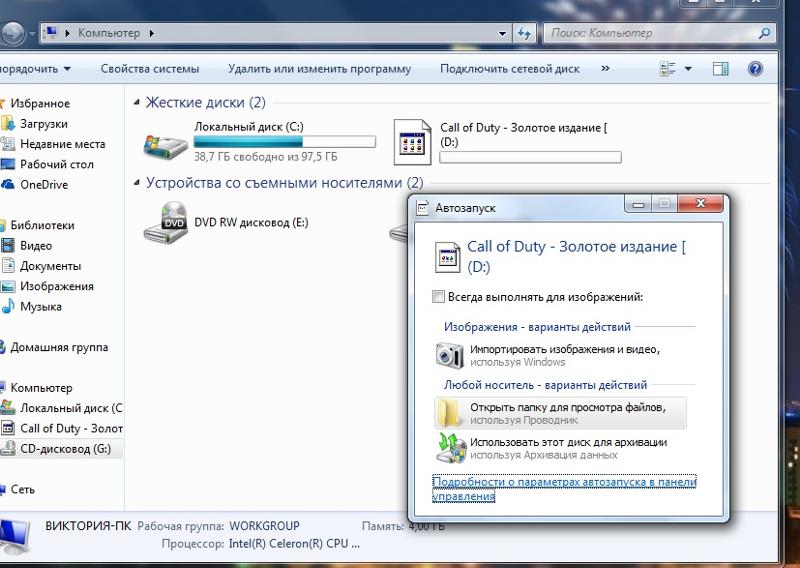Click Импортировать изображения и видео option

[561, 356]
